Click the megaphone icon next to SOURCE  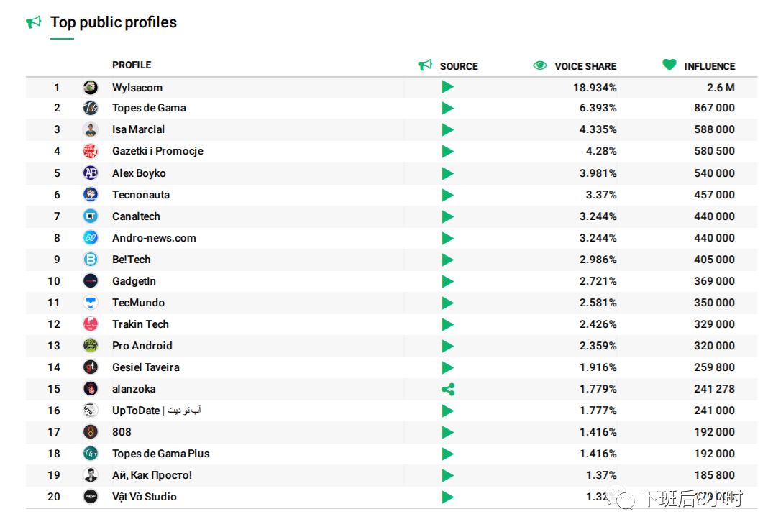[425, 65]
